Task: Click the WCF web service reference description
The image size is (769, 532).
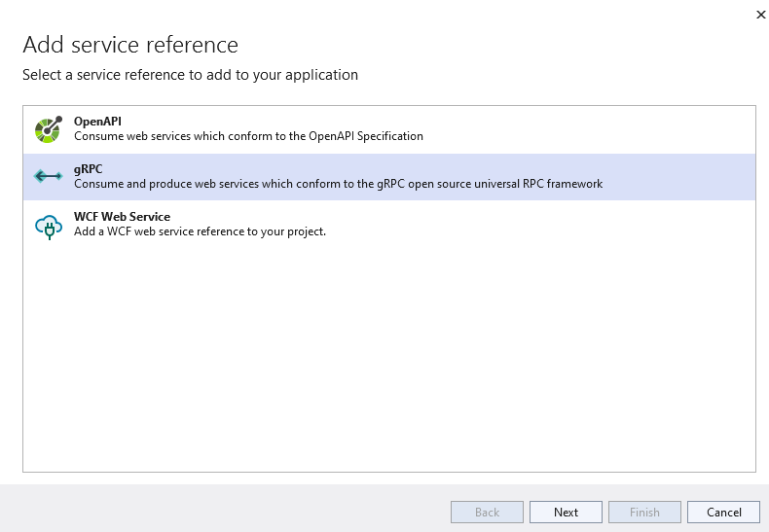Action: [x=201, y=231]
